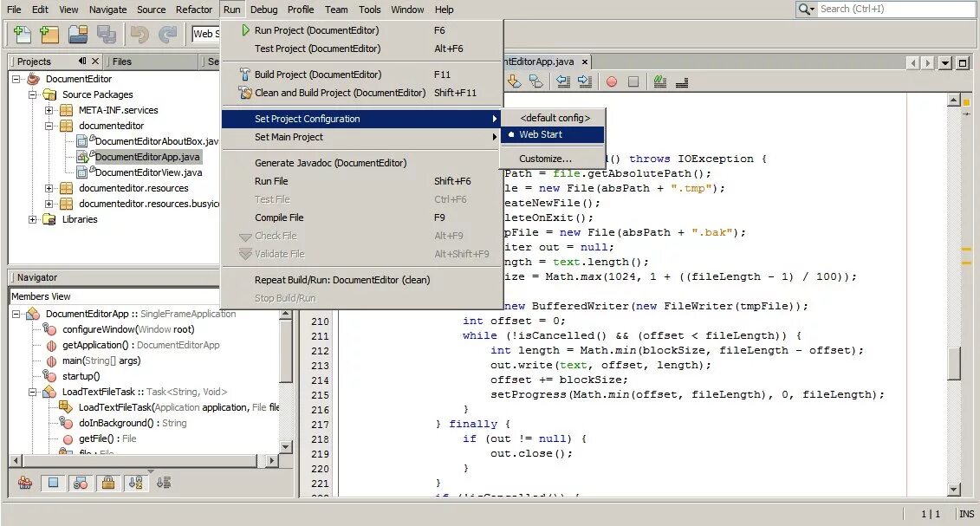The width and height of the screenshot is (980, 526).
Task: Click Build Project (DocumentEditor) menu item
Action: point(362,75)
